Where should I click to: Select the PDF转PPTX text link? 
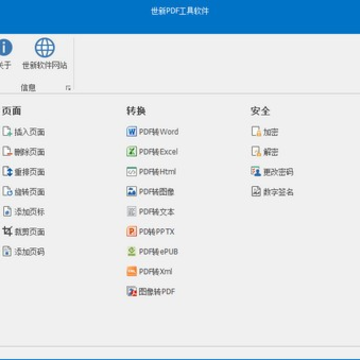(x=157, y=232)
